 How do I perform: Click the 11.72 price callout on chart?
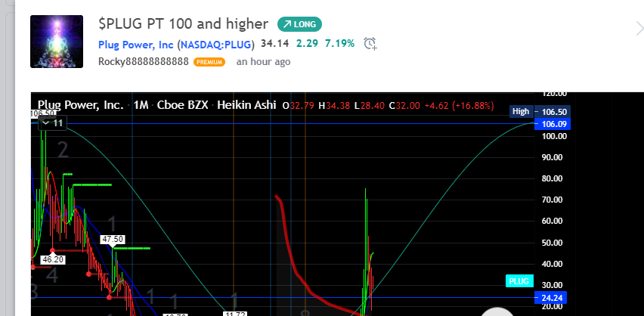point(234,314)
